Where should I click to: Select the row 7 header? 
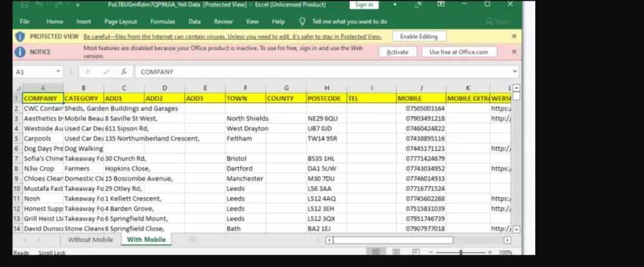17,159
